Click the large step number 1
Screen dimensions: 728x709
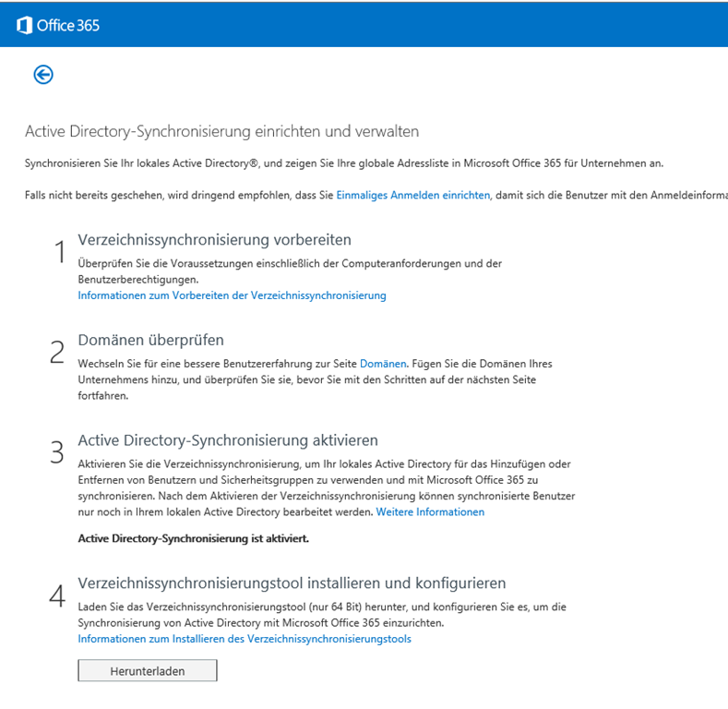tap(59, 252)
